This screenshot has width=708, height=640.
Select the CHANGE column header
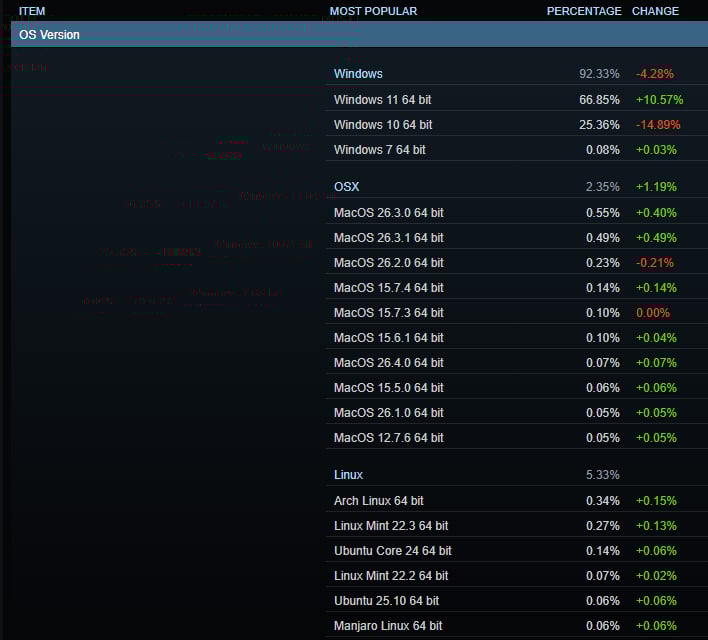point(655,11)
